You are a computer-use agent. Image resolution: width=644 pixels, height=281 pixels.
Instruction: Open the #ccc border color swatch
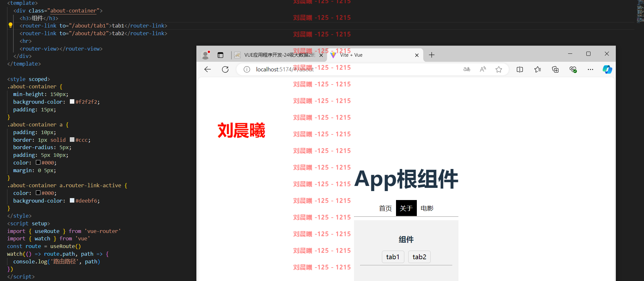(x=72, y=140)
